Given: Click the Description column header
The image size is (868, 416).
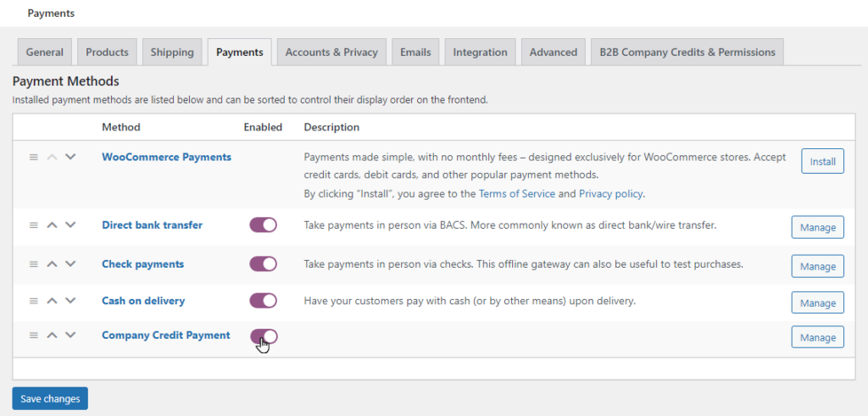Looking at the screenshot, I should pyautogui.click(x=331, y=127).
